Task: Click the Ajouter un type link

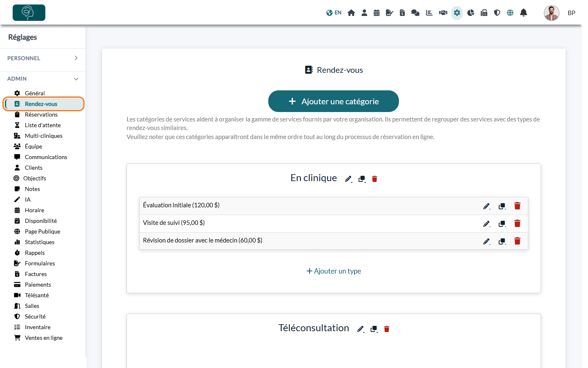Action: pyautogui.click(x=334, y=271)
